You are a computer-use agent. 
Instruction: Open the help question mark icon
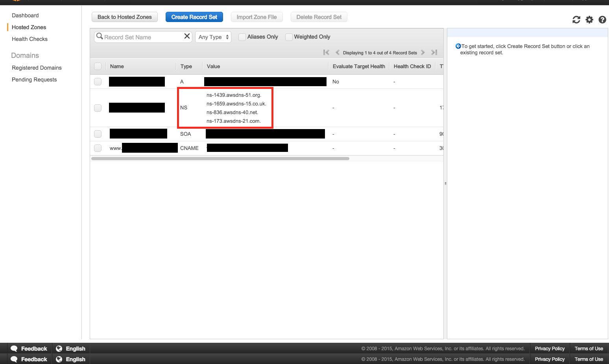(x=602, y=20)
